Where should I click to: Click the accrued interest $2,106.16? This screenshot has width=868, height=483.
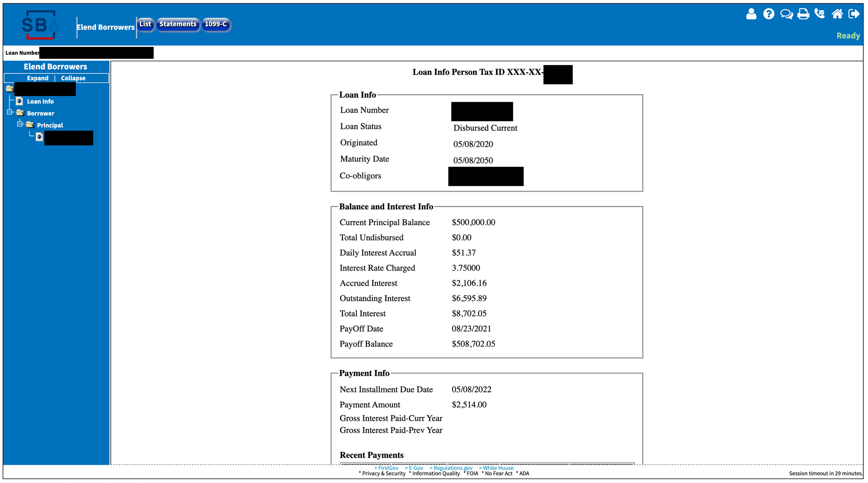[469, 283]
